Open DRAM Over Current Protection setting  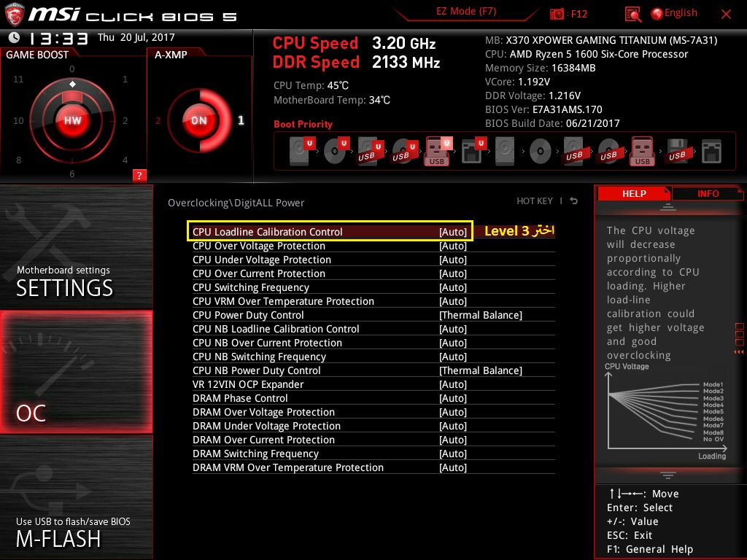pyautogui.click(x=373, y=439)
